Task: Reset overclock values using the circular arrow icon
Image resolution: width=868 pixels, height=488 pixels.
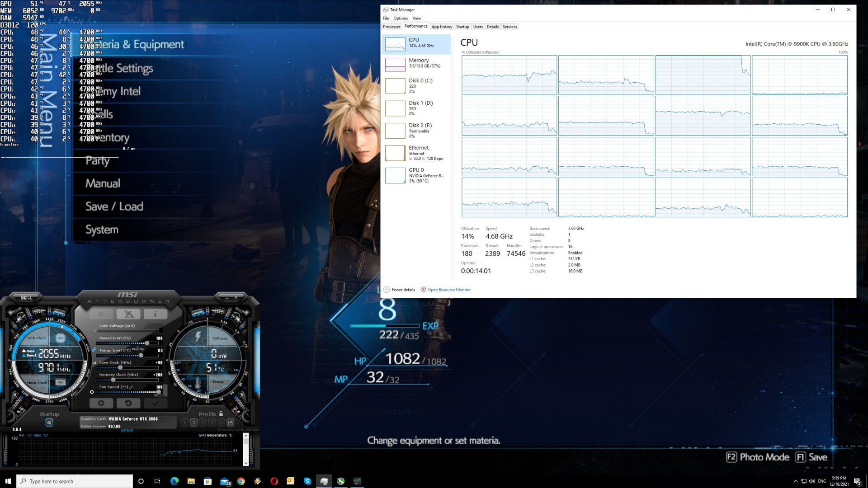Action: 128,403
